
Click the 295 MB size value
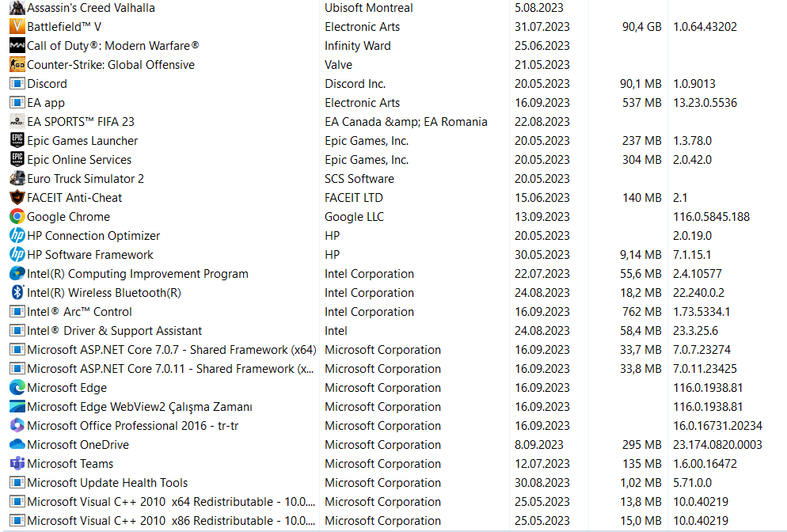point(641,445)
